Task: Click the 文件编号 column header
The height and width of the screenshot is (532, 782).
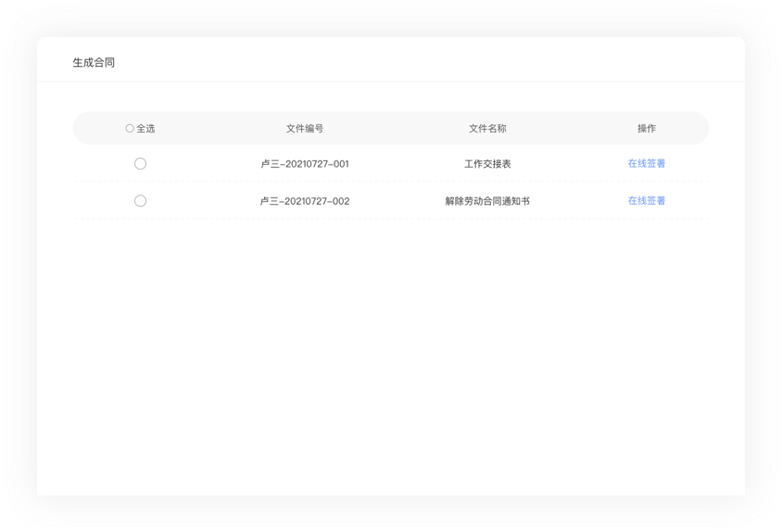Action: pos(305,128)
